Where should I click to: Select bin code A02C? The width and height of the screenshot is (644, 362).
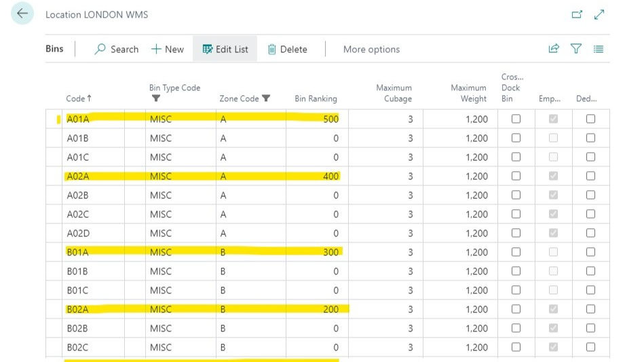[x=78, y=214]
